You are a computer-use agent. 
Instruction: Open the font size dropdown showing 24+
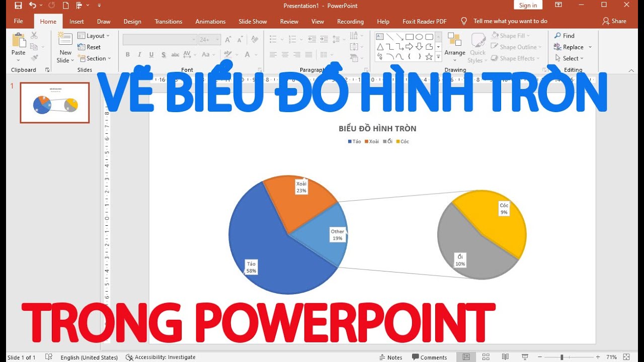[x=209, y=39]
